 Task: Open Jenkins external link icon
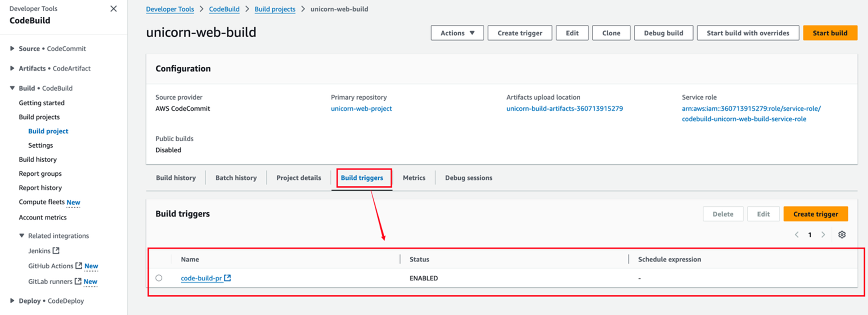[56, 251]
